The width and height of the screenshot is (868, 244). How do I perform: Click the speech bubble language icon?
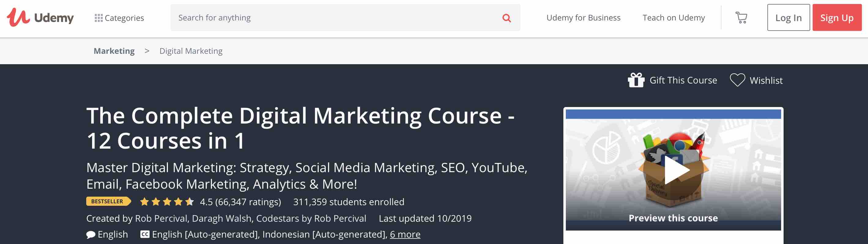(x=91, y=235)
